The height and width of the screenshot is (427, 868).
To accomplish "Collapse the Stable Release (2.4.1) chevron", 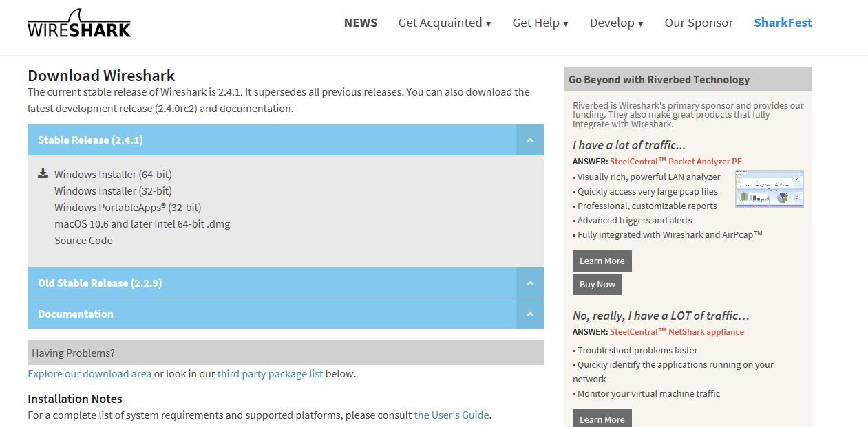I will tap(530, 140).
